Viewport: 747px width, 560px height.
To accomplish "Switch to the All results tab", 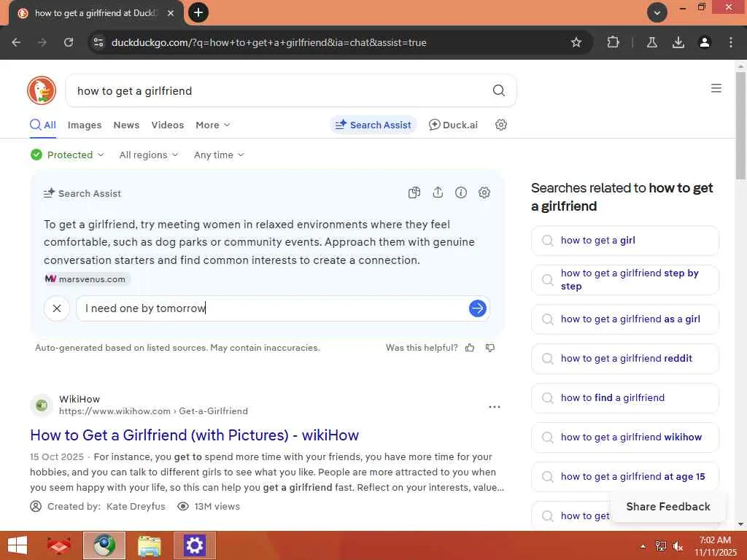I will pyautogui.click(x=43, y=125).
